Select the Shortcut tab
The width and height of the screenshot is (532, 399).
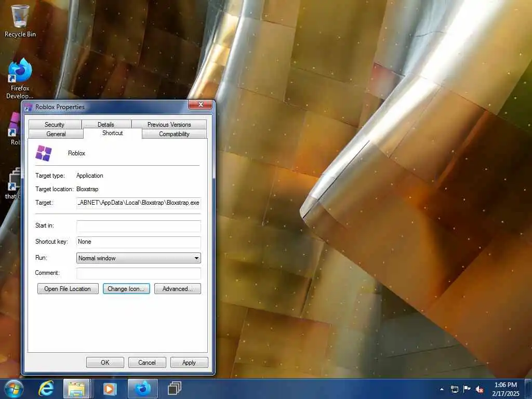pyautogui.click(x=112, y=134)
